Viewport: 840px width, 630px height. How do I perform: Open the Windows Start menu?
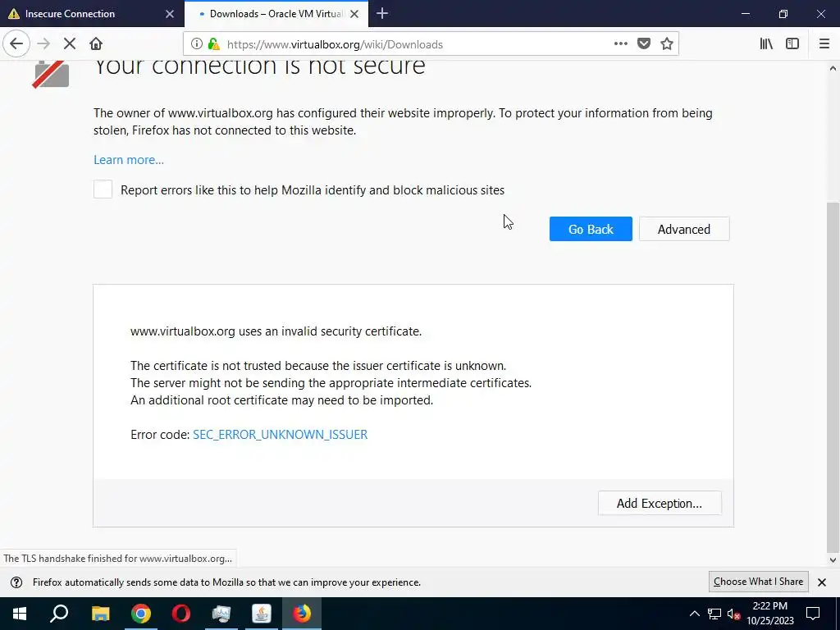point(20,614)
